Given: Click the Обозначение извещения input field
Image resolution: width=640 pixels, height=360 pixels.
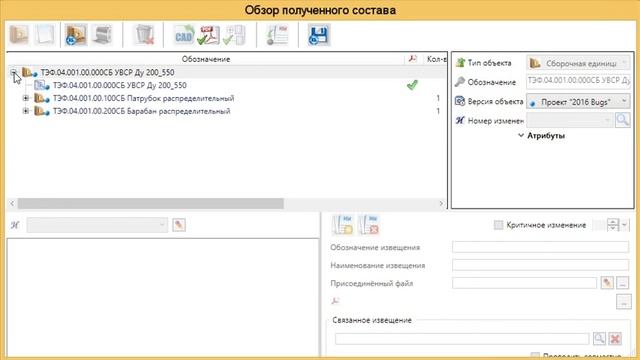Looking at the screenshot, I should (540, 247).
